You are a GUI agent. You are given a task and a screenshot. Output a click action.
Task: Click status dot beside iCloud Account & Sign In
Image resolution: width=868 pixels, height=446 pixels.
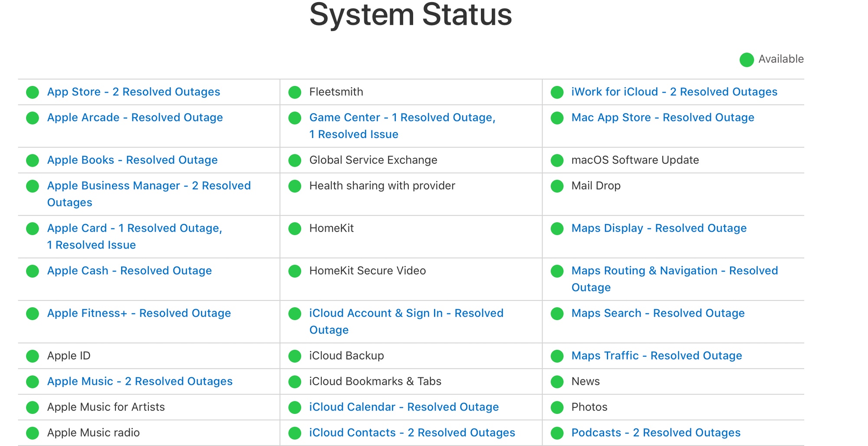(x=295, y=314)
